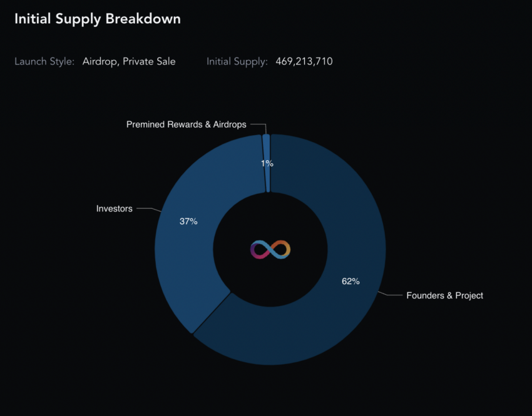The image size is (532, 416).
Task: Click the 62% percentage text
Action: [350, 281]
